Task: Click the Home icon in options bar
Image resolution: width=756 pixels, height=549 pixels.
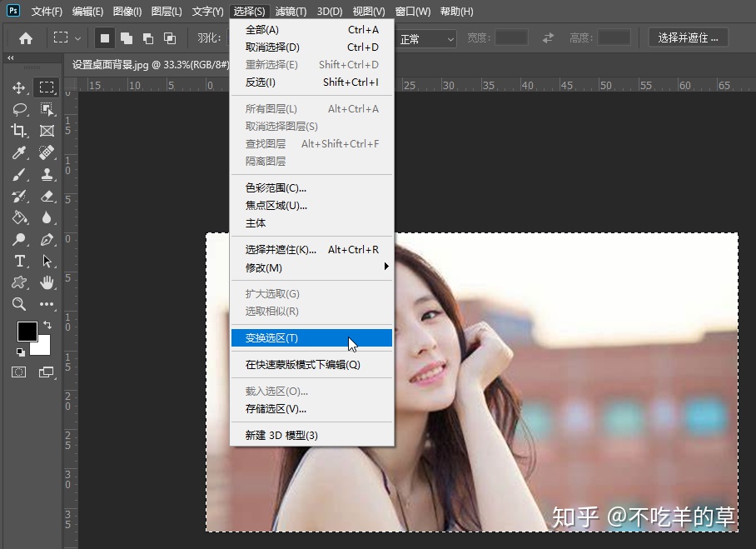Action: tap(26, 38)
